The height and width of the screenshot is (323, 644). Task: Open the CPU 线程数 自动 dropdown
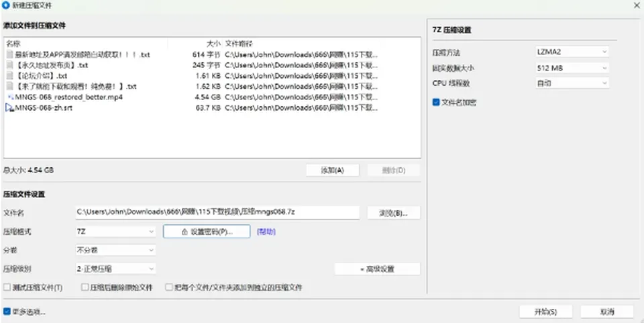pyautogui.click(x=572, y=83)
